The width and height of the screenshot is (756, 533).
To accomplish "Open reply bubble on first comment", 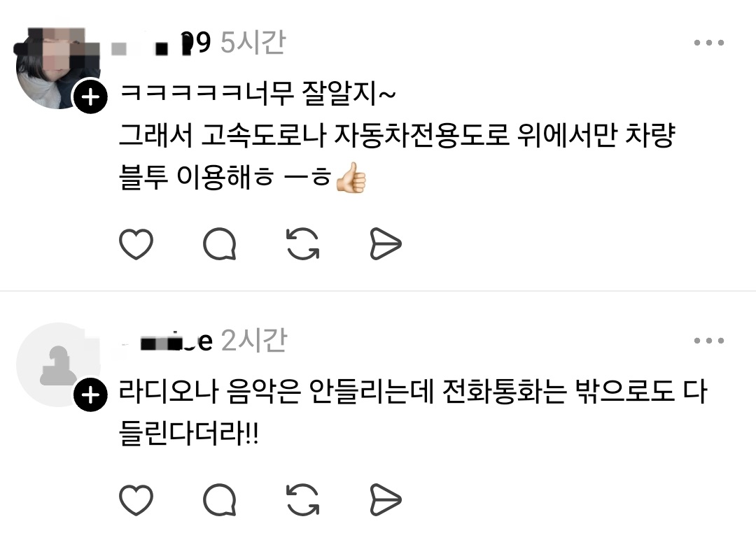I will [220, 244].
